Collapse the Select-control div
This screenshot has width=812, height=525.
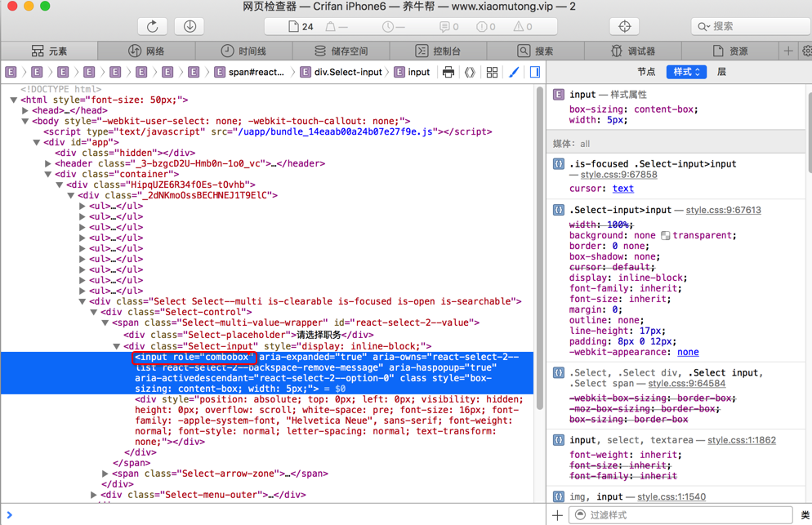[93, 312]
